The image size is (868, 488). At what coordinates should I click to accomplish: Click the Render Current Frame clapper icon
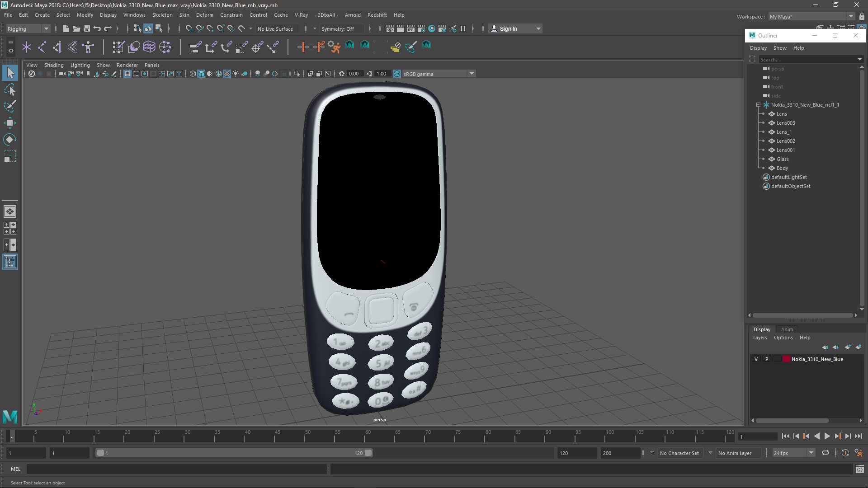tap(401, 28)
